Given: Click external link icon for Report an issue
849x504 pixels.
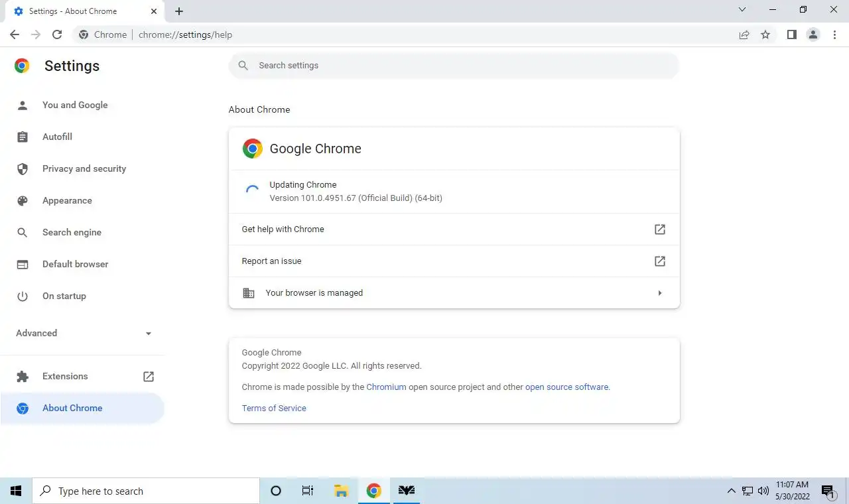Looking at the screenshot, I should tap(660, 261).
